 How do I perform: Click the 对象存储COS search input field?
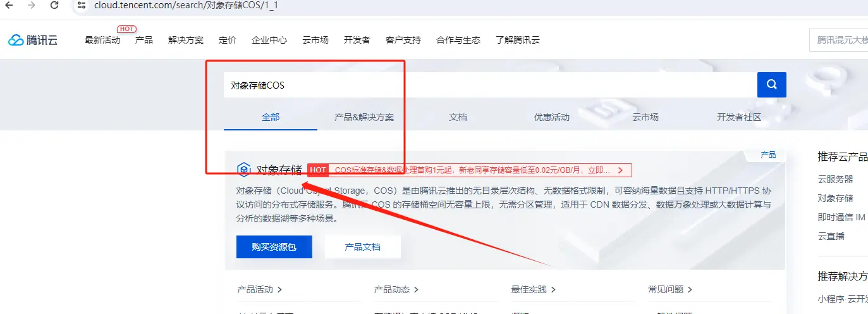coord(490,85)
